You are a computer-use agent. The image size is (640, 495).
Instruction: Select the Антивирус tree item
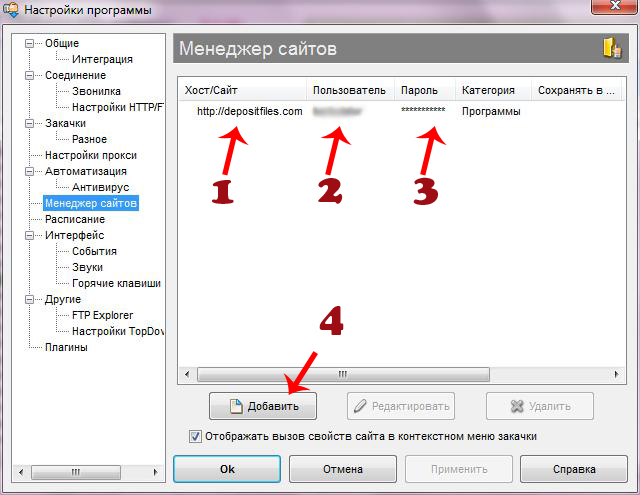(100, 187)
